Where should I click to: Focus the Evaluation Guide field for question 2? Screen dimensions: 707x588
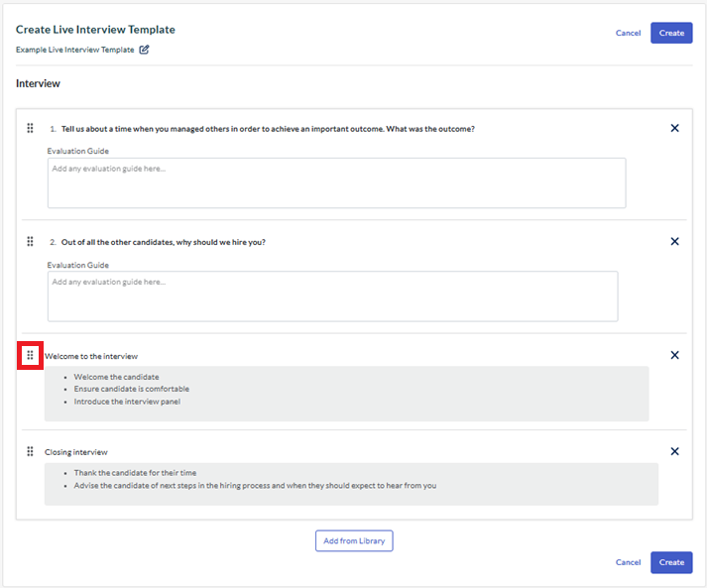click(x=333, y=296)
